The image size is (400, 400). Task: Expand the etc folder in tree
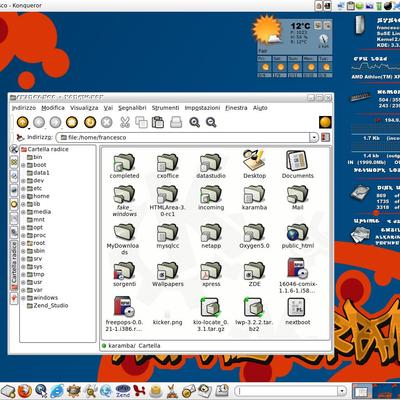click(23, 188)
